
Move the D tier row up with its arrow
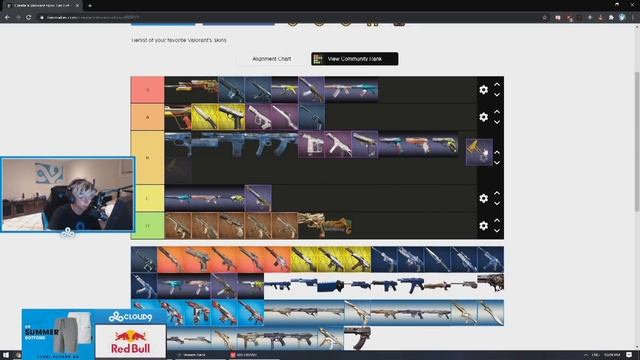497,220
